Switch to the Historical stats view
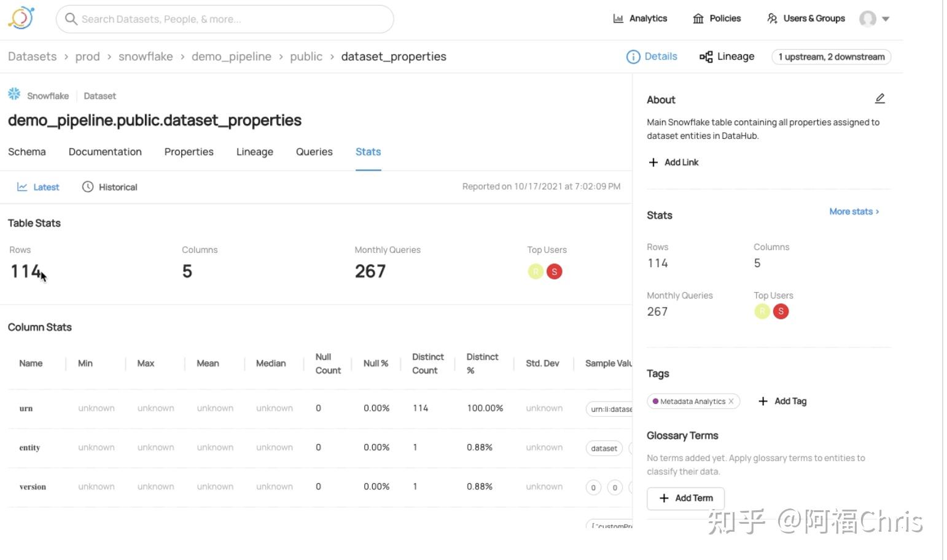The image size is (947, 560). pyautogui.click(x=109, y=187)
